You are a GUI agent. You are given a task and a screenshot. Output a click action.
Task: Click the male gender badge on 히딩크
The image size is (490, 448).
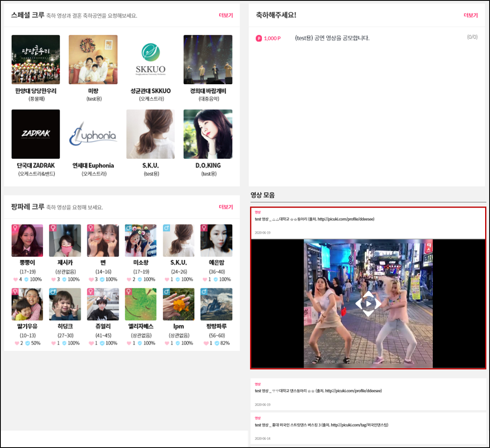coord(53,292)
